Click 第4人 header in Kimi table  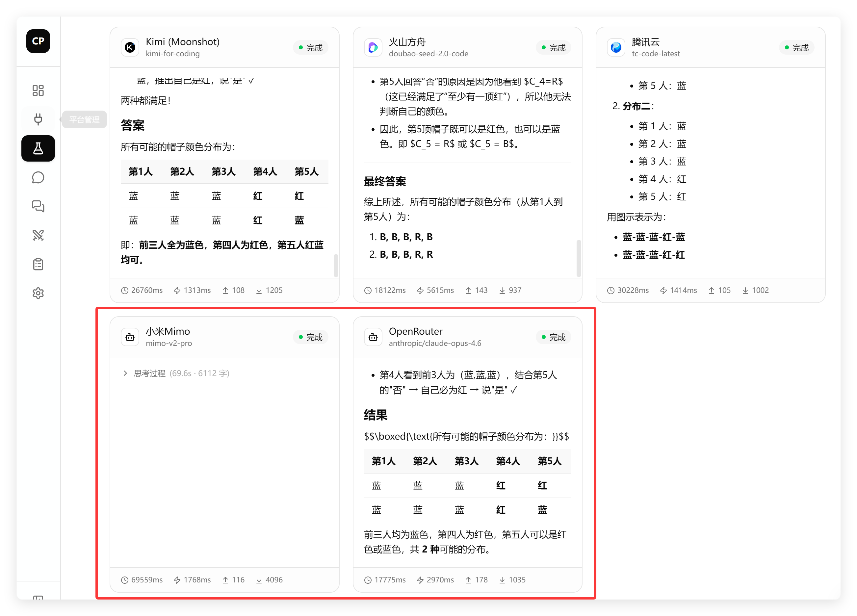[x=265, y=171]
